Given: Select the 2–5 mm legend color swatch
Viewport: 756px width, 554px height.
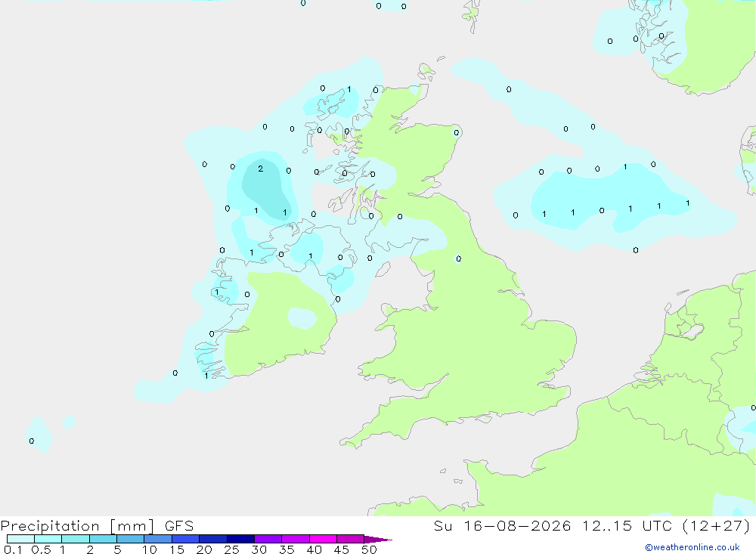Looking at the screenshot, I should (x=103, y=539).
